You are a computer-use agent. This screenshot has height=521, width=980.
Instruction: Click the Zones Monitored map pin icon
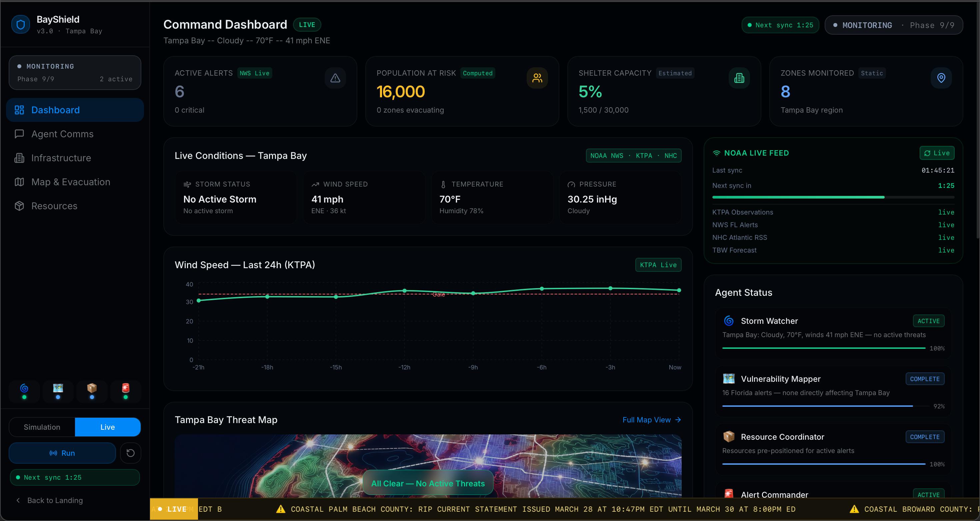pyautogui.click(x=941, y=78)
